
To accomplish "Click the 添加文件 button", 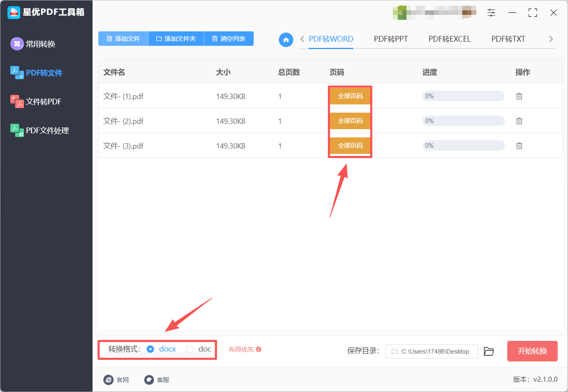I will tap(123, 39).
